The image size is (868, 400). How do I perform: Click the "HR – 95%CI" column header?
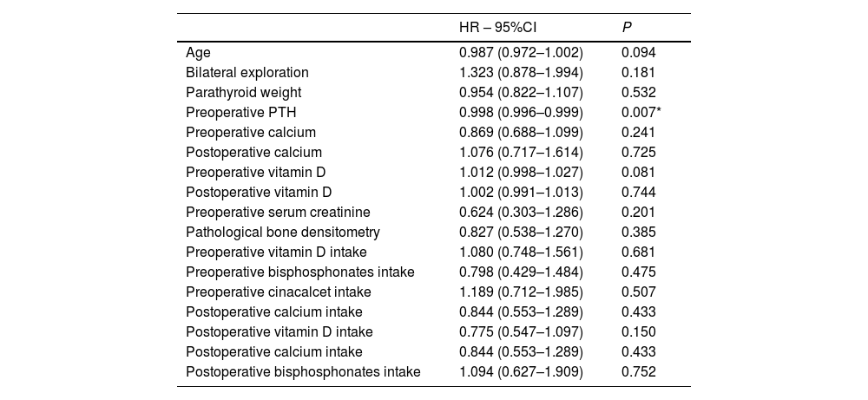pos(503,28)
